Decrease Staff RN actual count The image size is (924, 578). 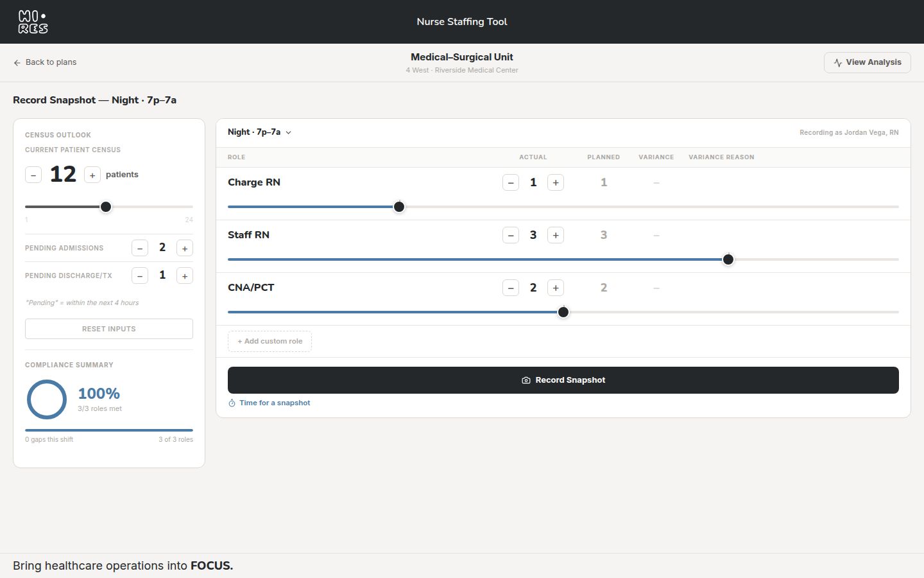pyautogui.click(x=511, y=235)
